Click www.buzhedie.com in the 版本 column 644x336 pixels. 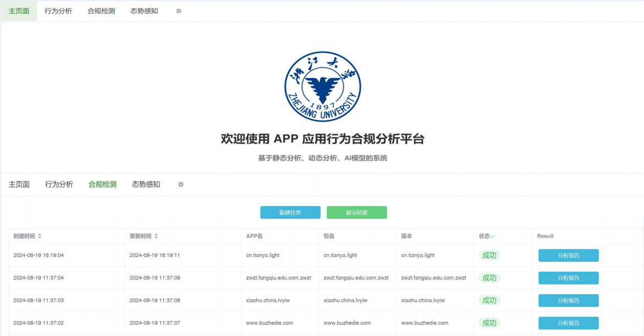click(425, 323)
